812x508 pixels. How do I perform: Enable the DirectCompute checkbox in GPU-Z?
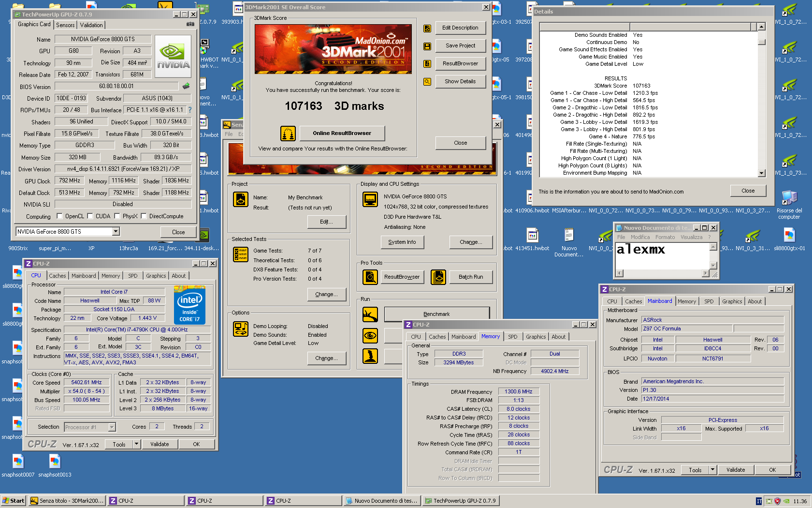pos(144,216)
